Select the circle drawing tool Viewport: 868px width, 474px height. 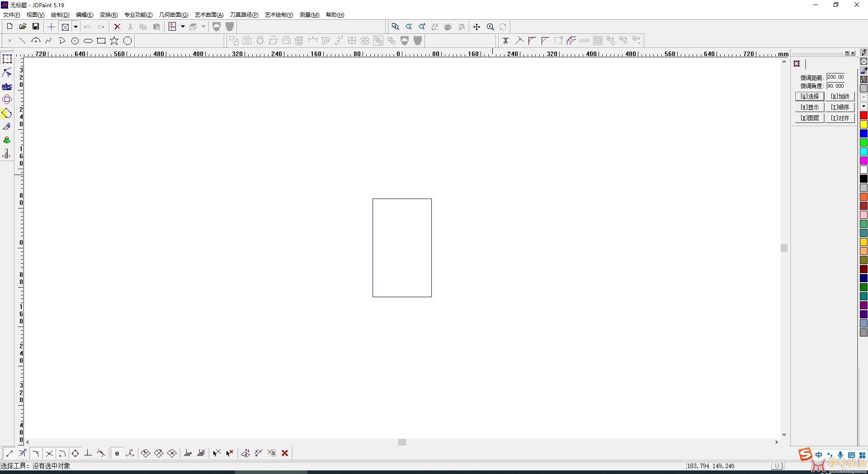pyautogui.click(x=75, y=41)
